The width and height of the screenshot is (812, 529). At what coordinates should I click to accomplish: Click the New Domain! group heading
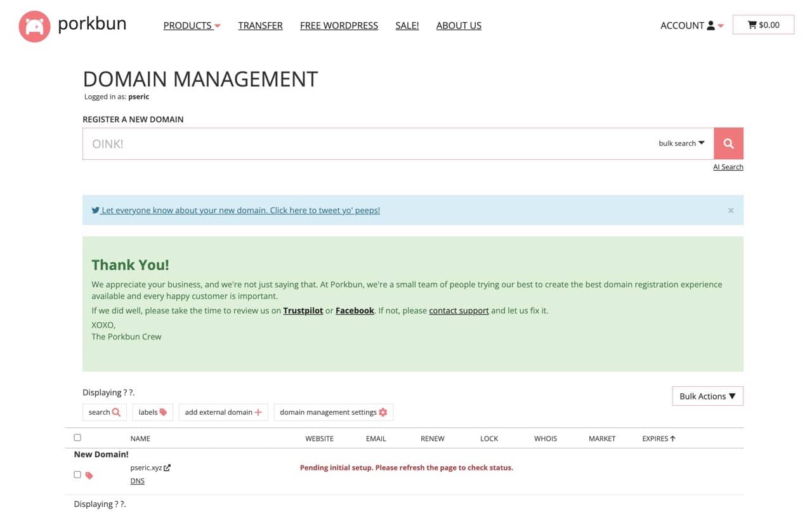[101, 454]
